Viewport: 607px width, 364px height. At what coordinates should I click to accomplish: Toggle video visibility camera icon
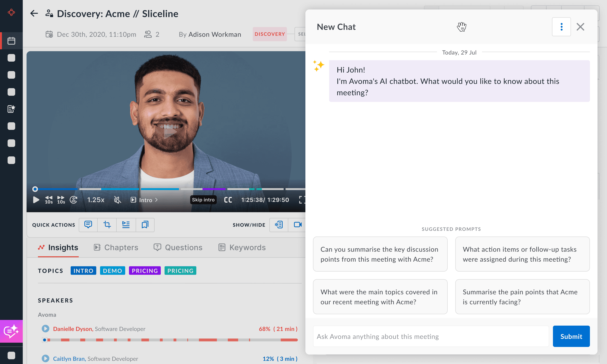pyautogui.click(x=298, y=225)
